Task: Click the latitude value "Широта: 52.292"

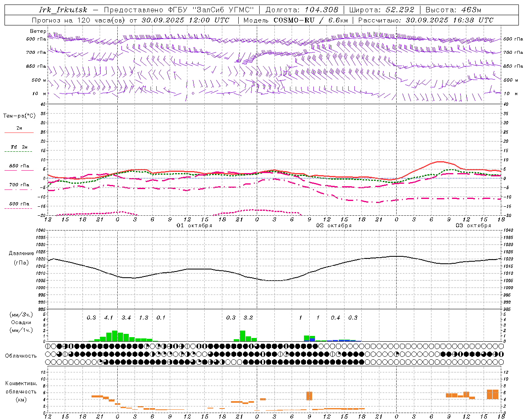Action: pyautogui.click(x=382, y=10)
